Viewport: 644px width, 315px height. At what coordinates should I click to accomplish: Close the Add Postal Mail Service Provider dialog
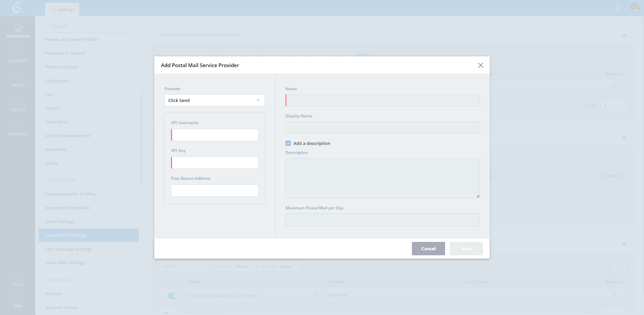(480, 65)
